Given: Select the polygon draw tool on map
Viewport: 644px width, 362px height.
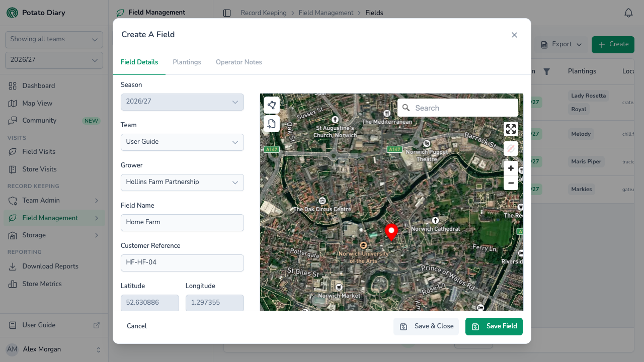Looking at the screenshot, I should pyautogui.click(x=272, y=105).
